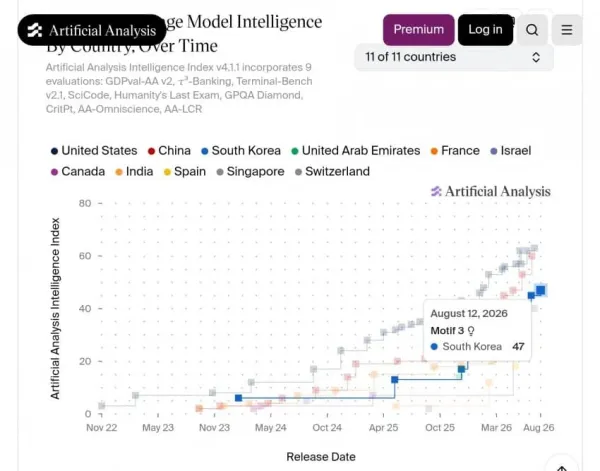Click the Artificial Analysis logo badge
The image size is (600, 471).
tap(92, 30)
